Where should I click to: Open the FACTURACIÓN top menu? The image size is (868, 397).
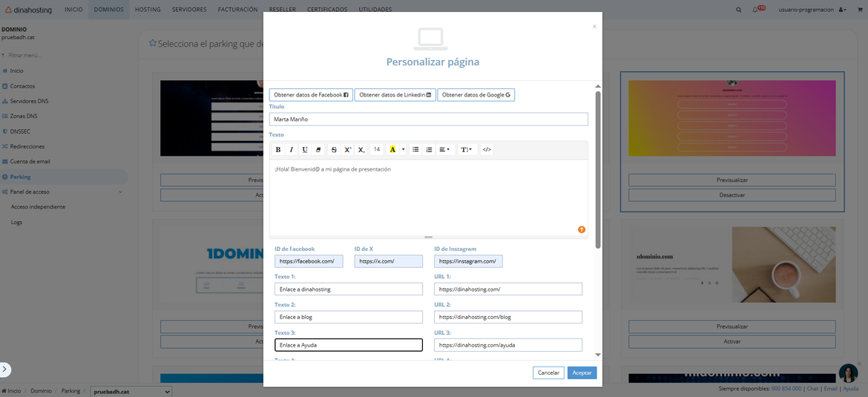pyautogui.click(x=238, y=10)
